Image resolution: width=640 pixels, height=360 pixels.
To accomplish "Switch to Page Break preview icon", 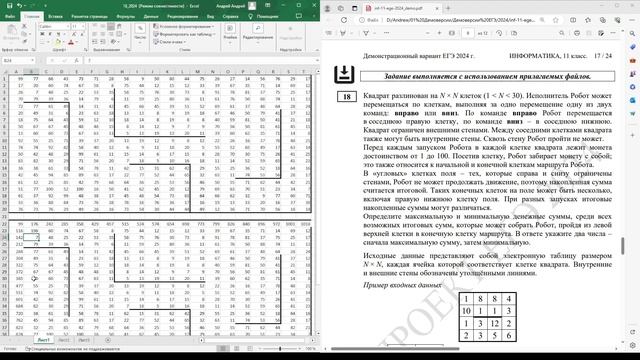I will coord(250,349).
